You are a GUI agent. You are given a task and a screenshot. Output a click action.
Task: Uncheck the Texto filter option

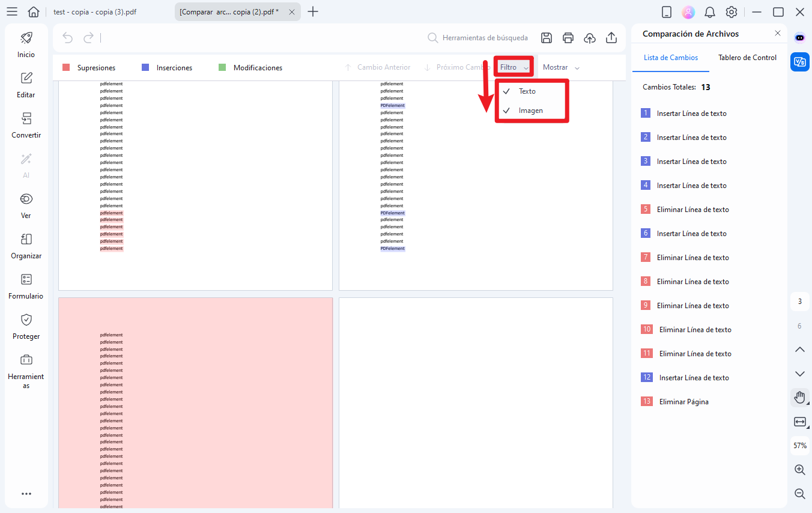(x=526, y=91)
